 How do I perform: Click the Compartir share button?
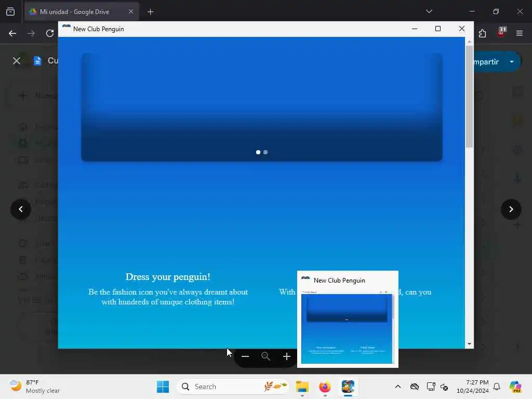(x=486, y=62)
